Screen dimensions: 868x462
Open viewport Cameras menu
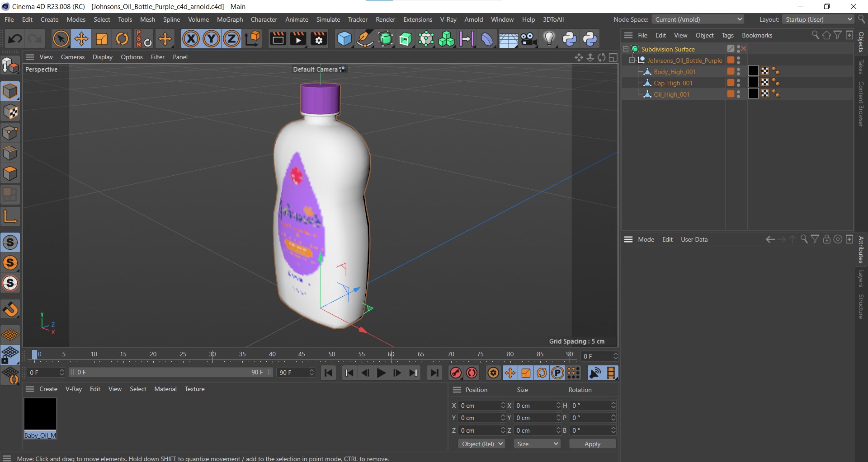[x=73, y=57]
